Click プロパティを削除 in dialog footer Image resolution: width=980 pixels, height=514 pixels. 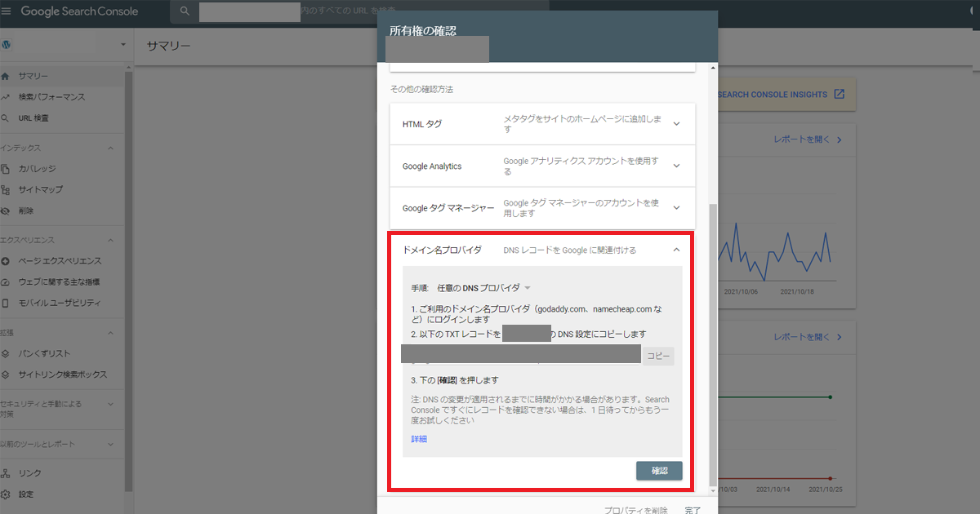click(636, 510)
